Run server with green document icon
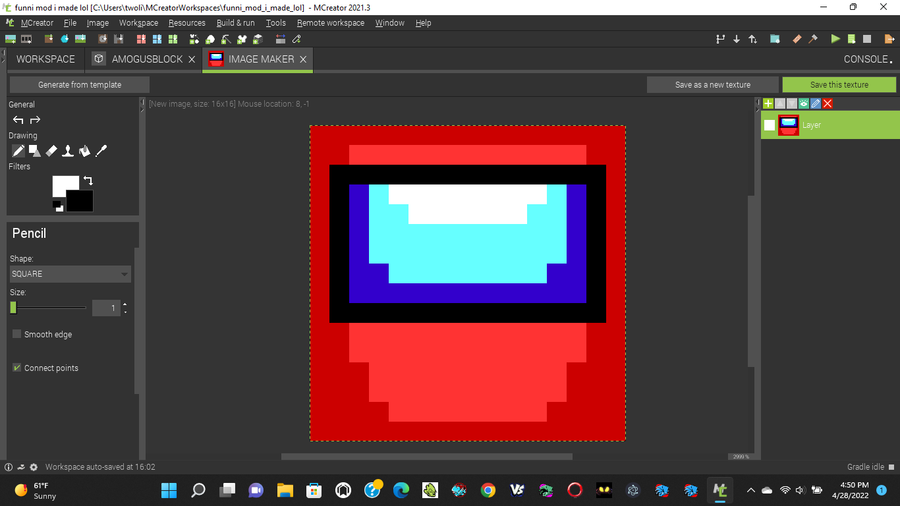 point(851,39)
